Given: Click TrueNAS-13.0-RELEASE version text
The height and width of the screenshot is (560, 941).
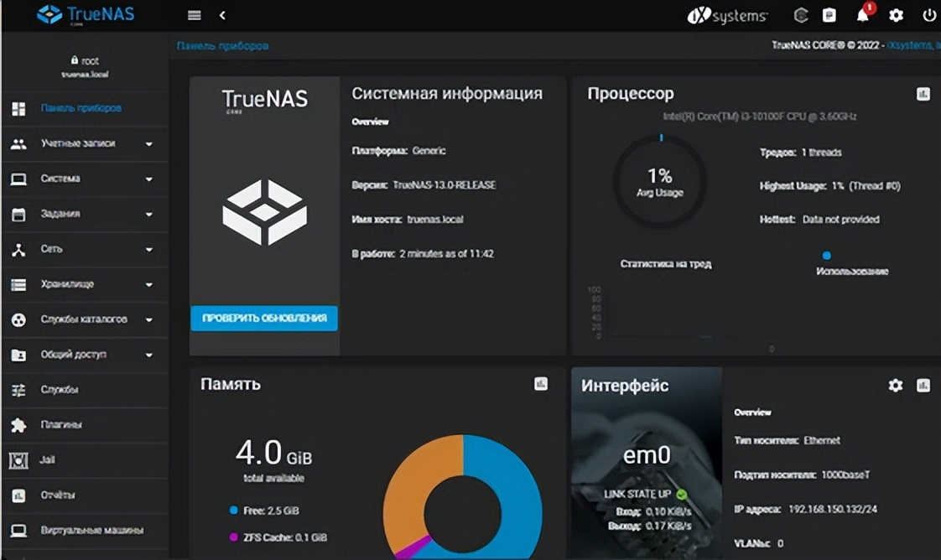Looking at the screenshot, I should (445, 185).
